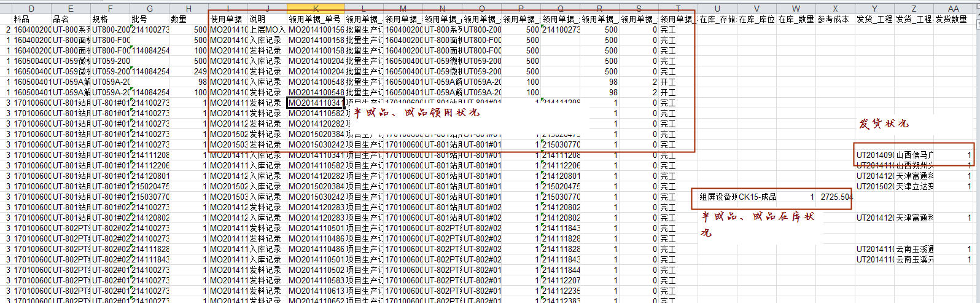Click the 领用单据_单号 header cell
The image size is (980, 303).
315,19
